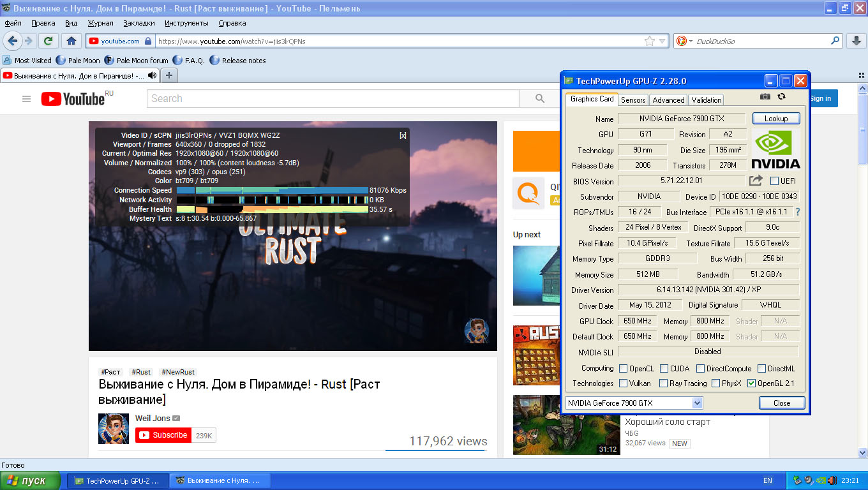Take a GPU-Z screenshot with the camera icon
The image size is (868, 490).
(765, 97)
